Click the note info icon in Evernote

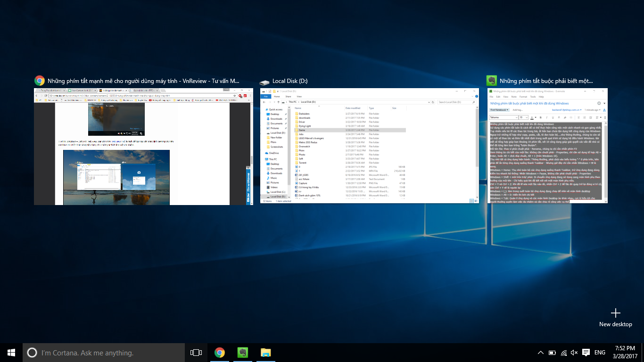coord(599,103)
